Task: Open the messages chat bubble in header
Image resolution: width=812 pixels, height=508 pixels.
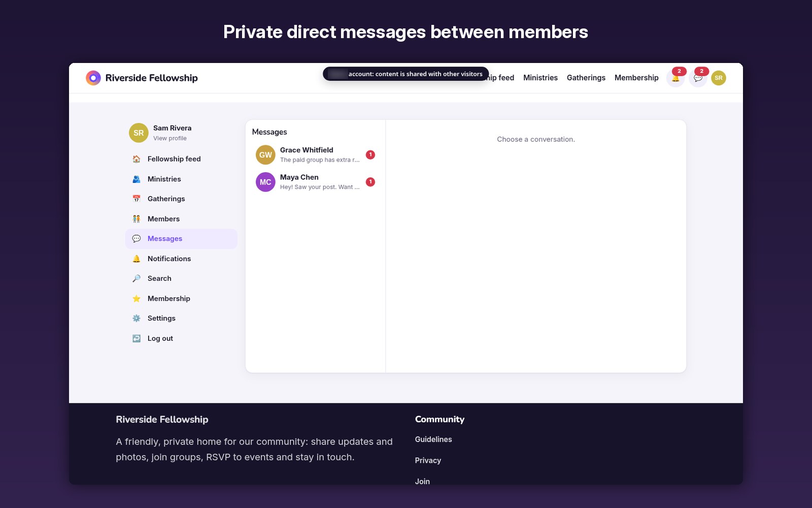Action: click(x=698, y=78)
